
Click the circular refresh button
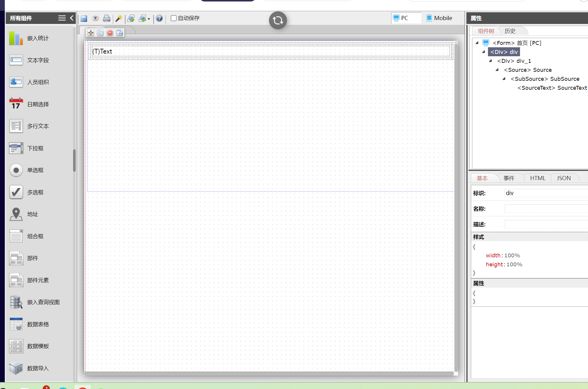pos(278,20)
